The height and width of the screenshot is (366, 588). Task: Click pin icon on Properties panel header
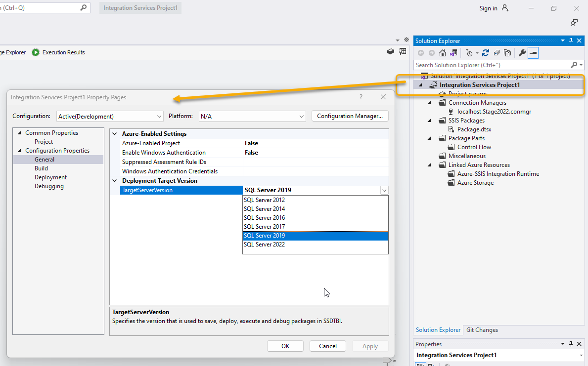point(571,344)
